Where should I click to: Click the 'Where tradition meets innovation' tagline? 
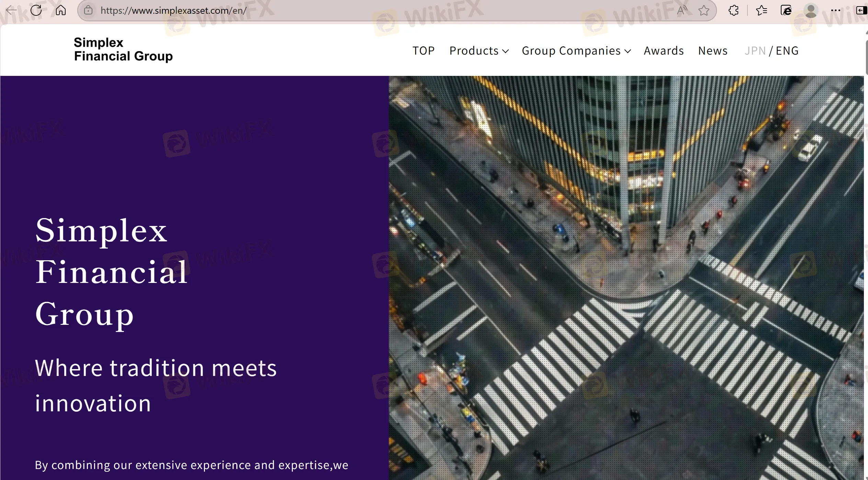pyautogui.click(x=156, y=385)
